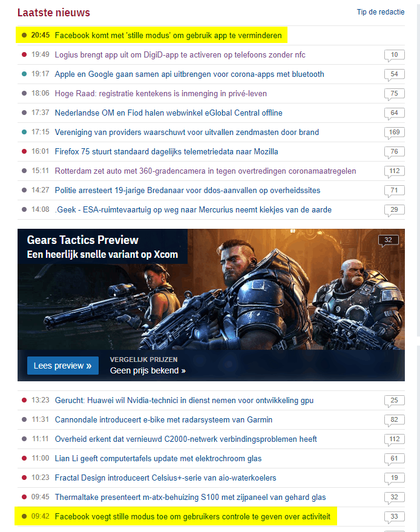This screenshot has height=532, width=420.
Task: Click 'Geen prijs bekend »' price link
Action: tap(148, 370)
